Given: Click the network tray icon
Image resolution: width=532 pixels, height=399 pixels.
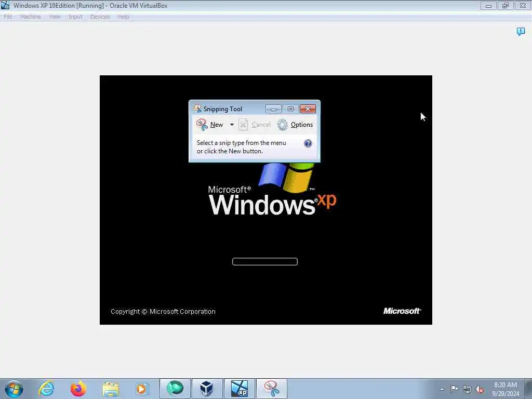Looking at the screenshot, I should point(467,389).
